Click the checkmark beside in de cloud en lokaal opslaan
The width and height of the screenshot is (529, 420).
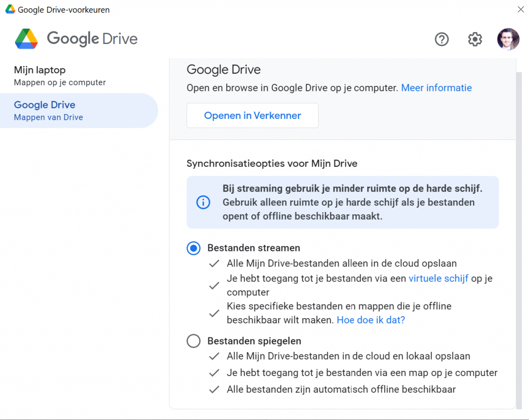pyautogui.click(x=214, y=356)
